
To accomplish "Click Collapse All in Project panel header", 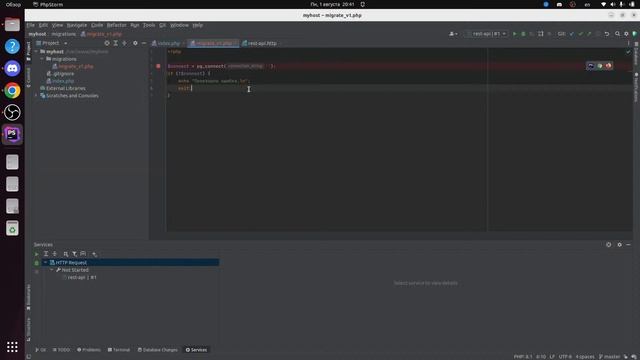I will pyautogui.click(x=124, y=43).
